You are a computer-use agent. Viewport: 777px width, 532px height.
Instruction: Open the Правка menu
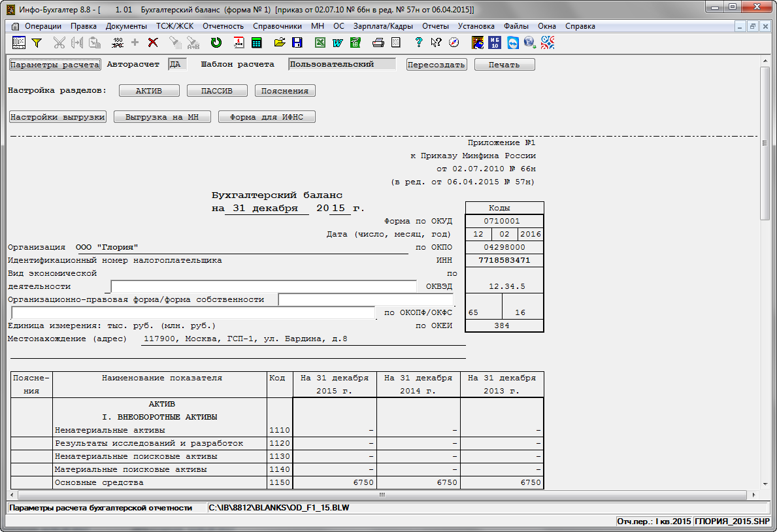83,26
